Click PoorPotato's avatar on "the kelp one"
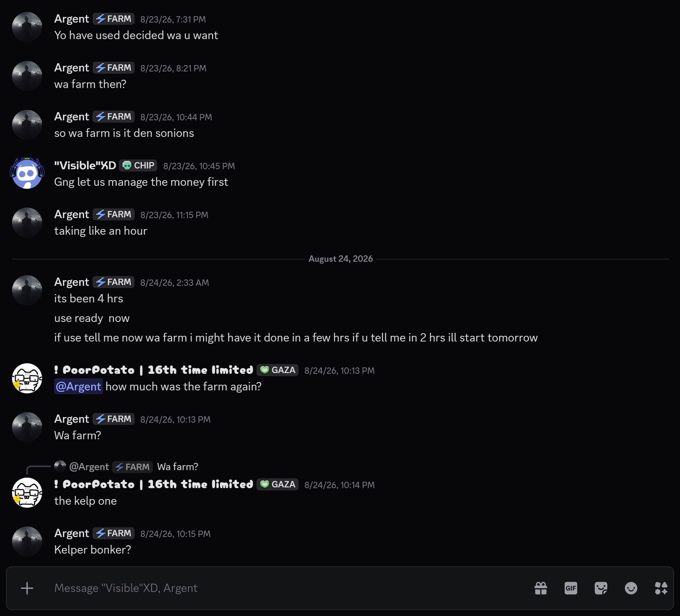680x616 pixels. point(27,493)
